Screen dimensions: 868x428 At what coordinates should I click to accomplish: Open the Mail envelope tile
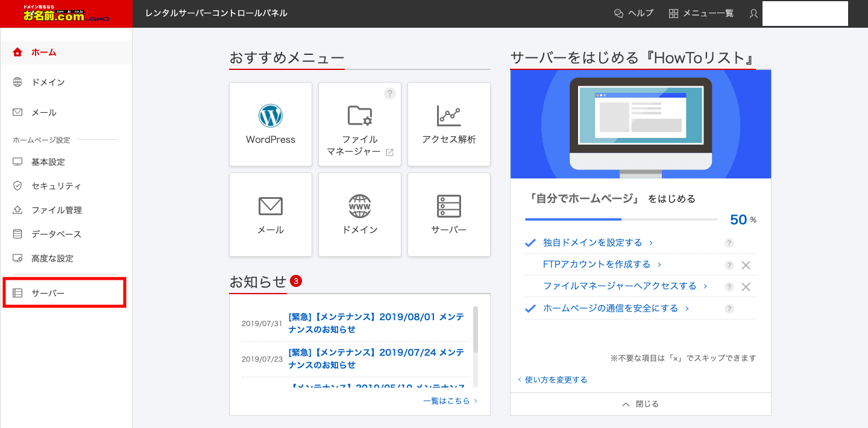271,206
